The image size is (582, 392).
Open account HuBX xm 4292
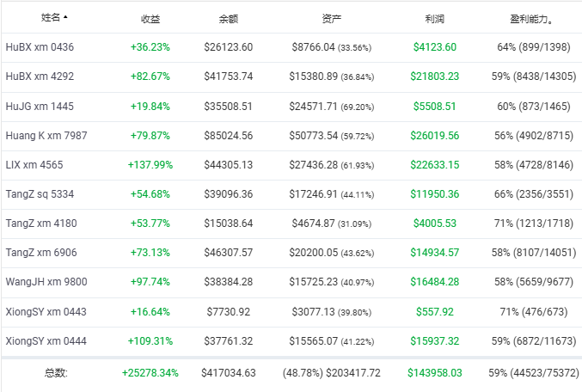(x=40, y=77)
